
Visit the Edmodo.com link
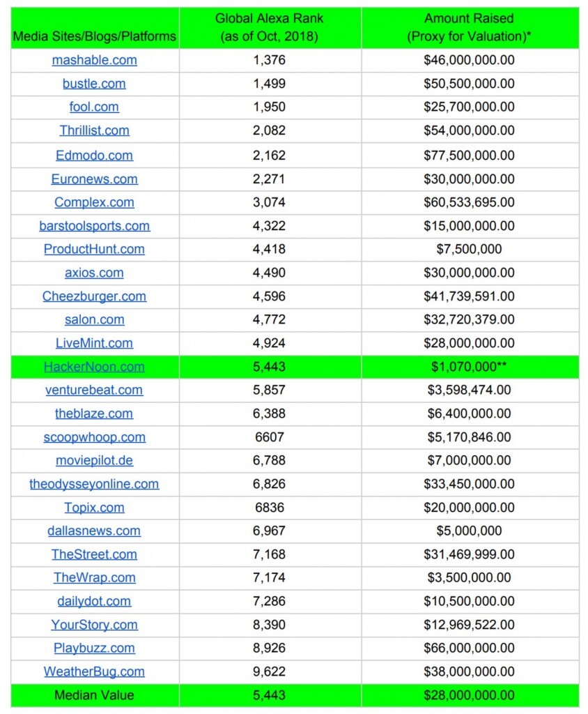pos(94,155)
